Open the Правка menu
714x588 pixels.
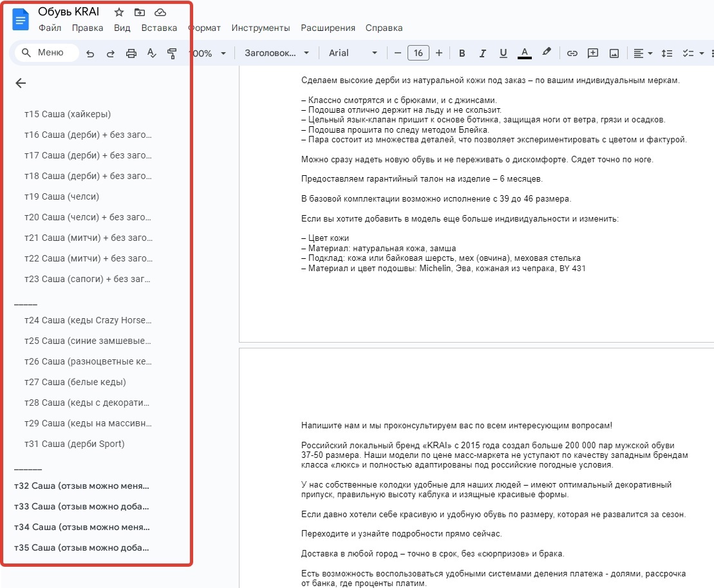coord(88,28)
